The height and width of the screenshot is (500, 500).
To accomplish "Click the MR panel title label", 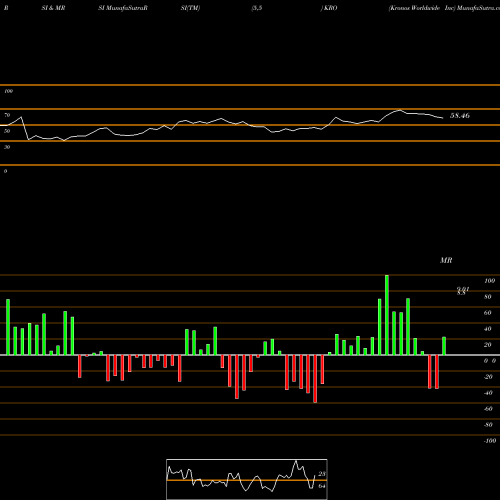I will click(446, 260).
